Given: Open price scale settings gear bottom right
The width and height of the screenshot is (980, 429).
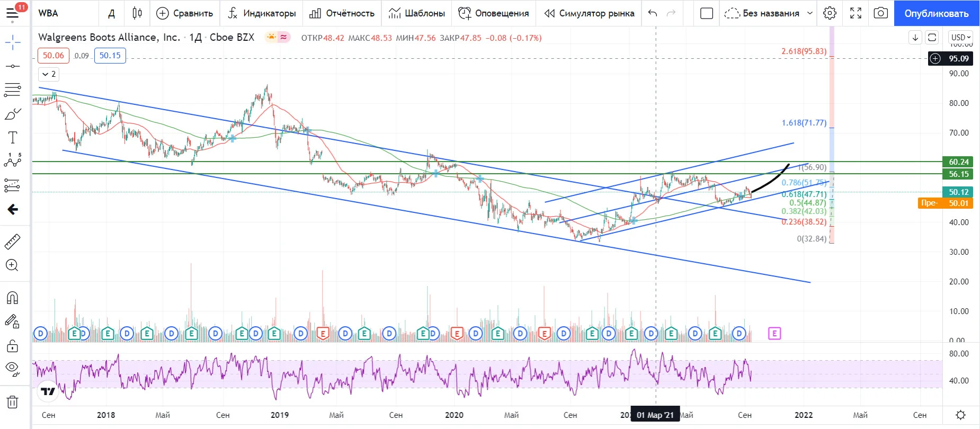Looking at the screenshot, I should [960, 415].
